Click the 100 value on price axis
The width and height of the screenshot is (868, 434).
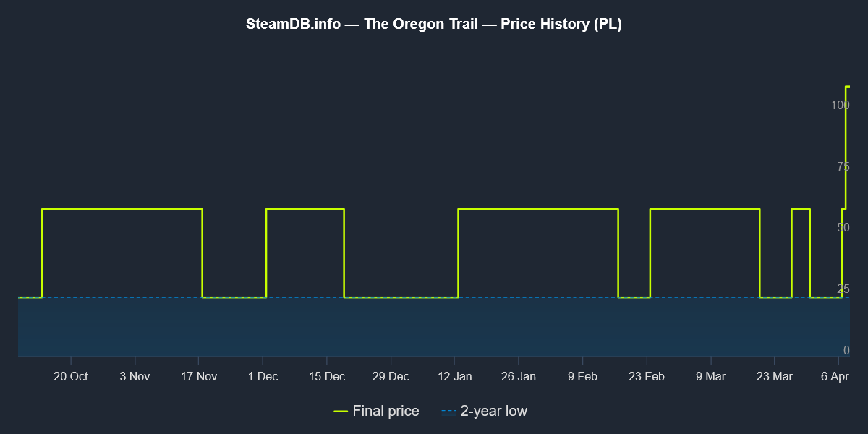[x=840, y=105]
